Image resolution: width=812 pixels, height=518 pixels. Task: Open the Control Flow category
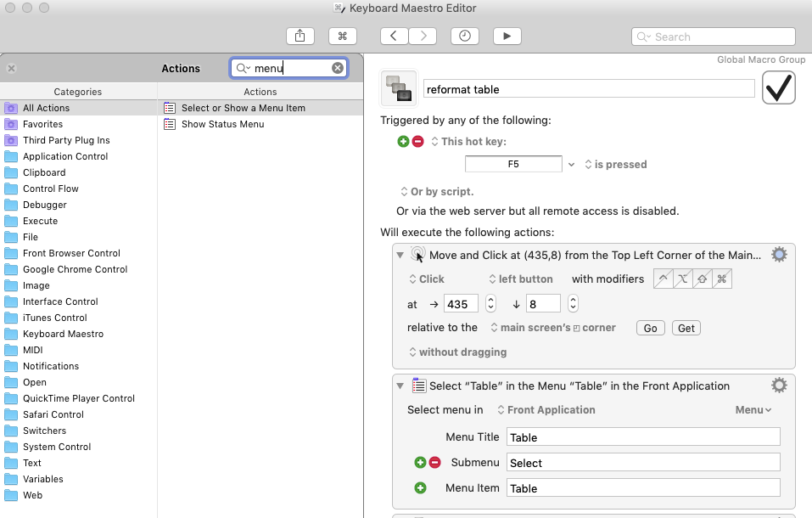point(79,189)
